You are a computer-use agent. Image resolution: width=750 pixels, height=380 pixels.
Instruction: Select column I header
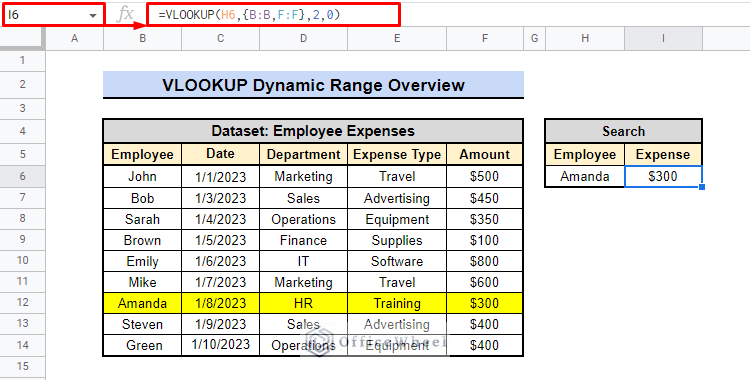tap(663, 39)
